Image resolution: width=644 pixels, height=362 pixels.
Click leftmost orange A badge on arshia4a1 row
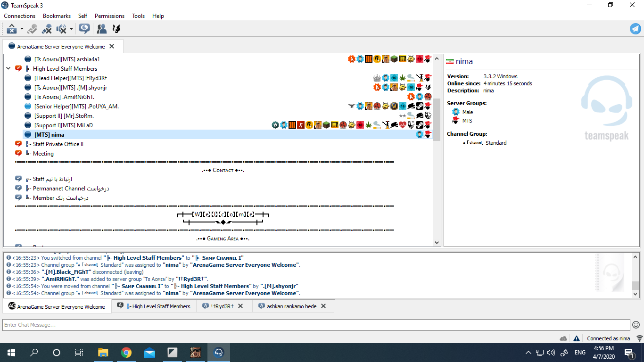click(x=351, y=59)
